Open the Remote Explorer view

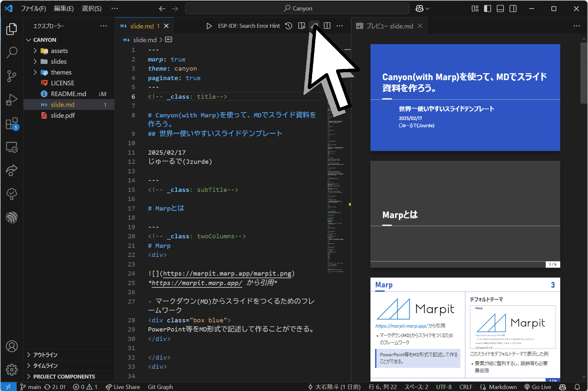[12, 147]
